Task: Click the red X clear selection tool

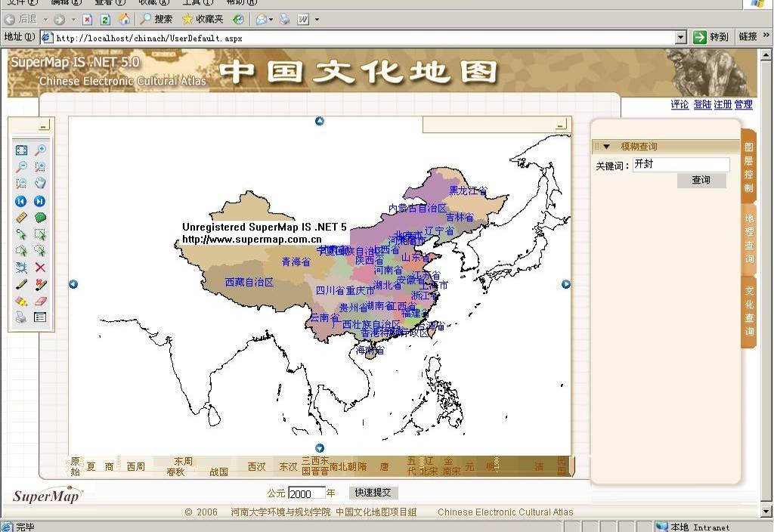Action: [x=40, y=268]
